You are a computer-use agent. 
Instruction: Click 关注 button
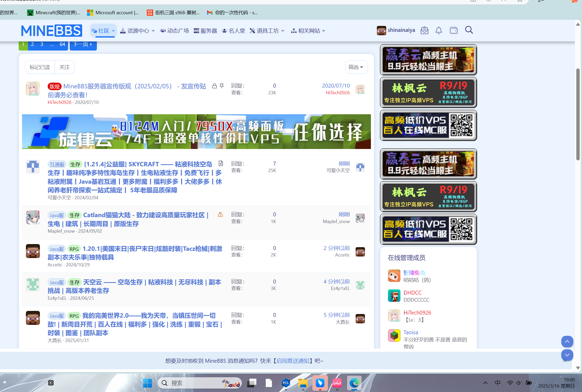coord(64,67)
